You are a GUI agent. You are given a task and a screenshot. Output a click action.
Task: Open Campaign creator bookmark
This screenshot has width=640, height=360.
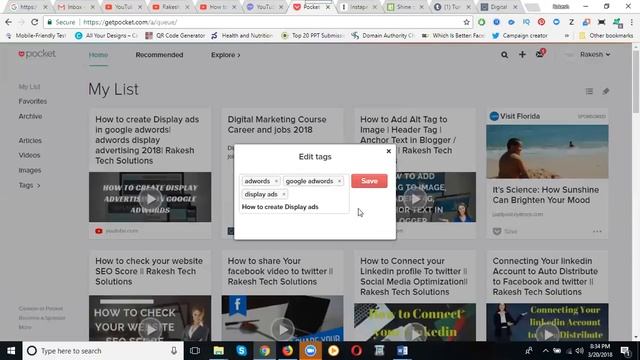520,36
